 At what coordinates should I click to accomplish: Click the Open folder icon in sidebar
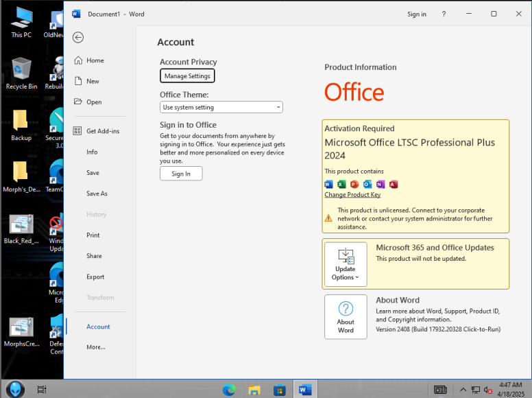pyautogui.click(x=78, y=102)
